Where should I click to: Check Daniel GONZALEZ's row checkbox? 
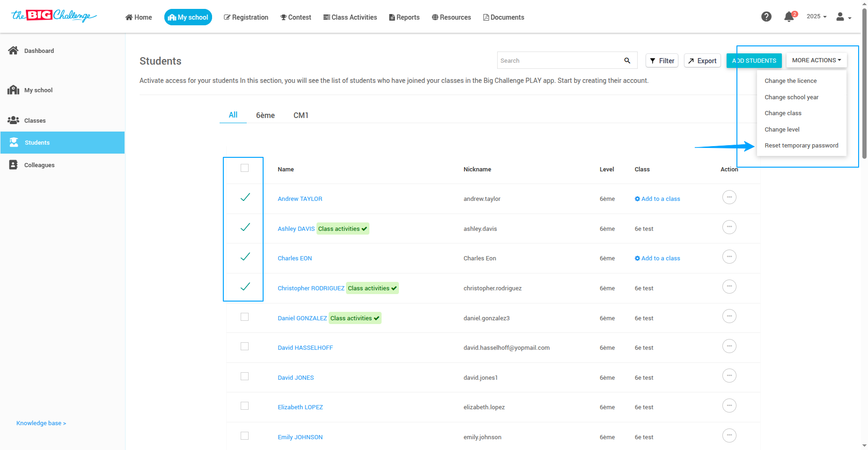tap(244, 317)
